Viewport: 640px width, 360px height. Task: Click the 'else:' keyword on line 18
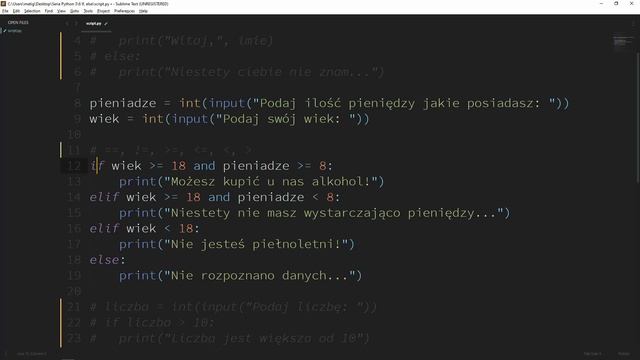coord(108,260)
